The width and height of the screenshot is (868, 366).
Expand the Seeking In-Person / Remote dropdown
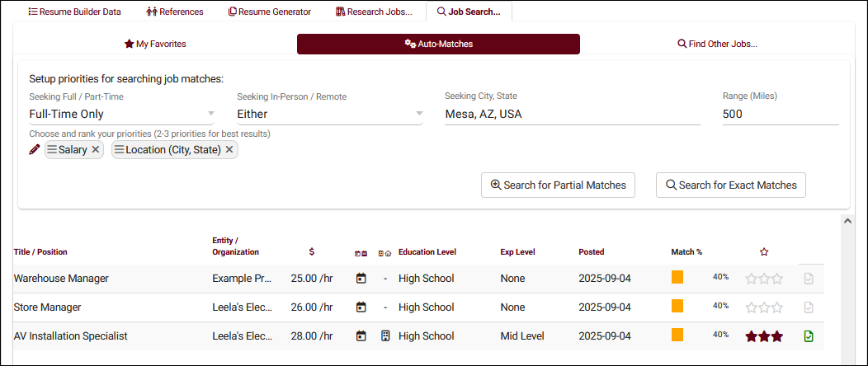pyautogui.click(x=329, y=114)
